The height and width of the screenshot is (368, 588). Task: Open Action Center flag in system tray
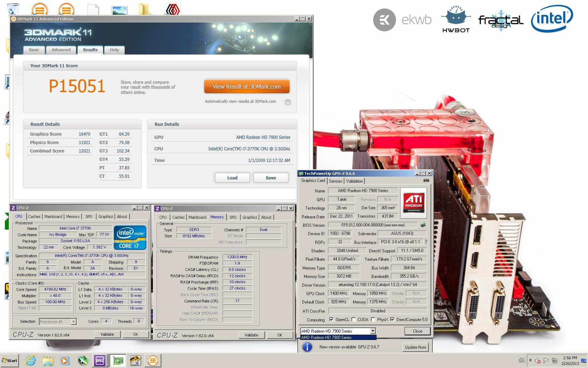[546, 361]
